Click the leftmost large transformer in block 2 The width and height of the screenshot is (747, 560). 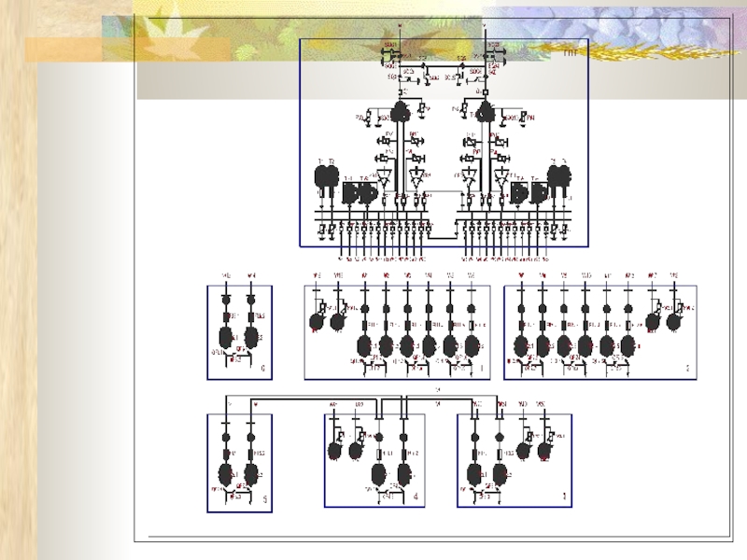522,346
